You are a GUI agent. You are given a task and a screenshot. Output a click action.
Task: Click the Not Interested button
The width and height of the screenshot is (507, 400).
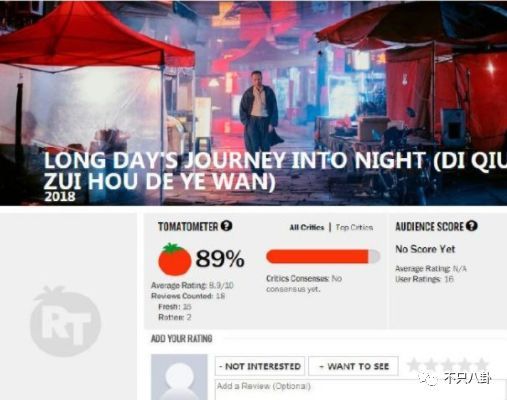(260, 366)
